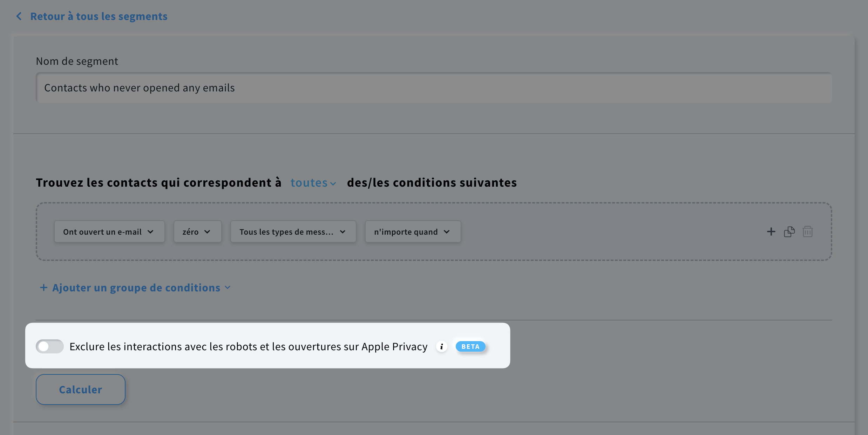Image resolution: width=868 pixels, height=435 pixels.
Task: Duplicate the condition row using the copy icon
Action: click(x=789, y=232)
